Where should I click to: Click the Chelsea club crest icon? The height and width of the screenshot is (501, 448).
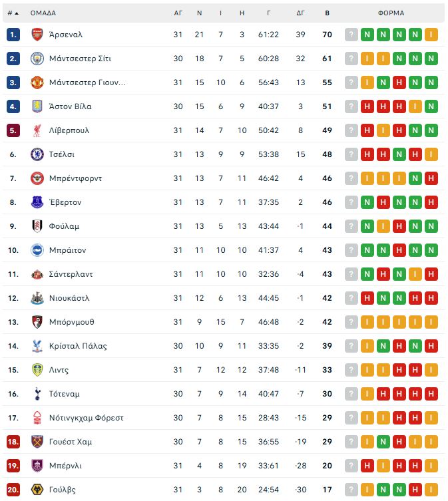[37, 154]
